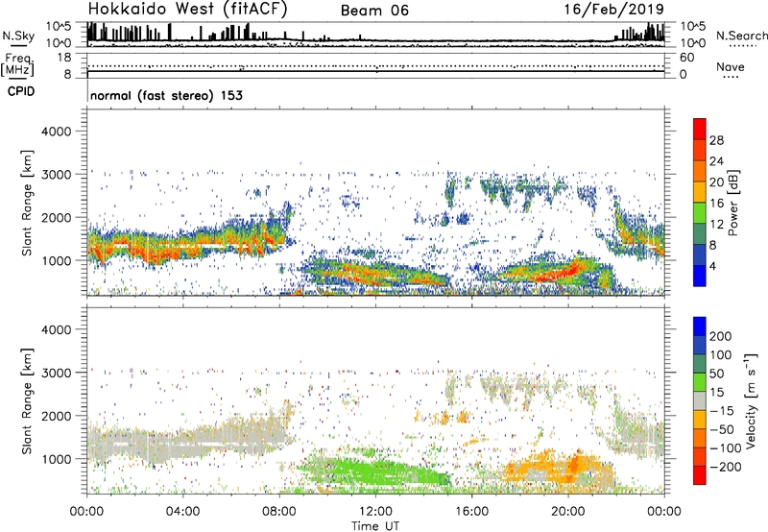Click the 'Power [dB]' colorbar label
The width and height of the screenshot is (768, 532).
point(732,203)
